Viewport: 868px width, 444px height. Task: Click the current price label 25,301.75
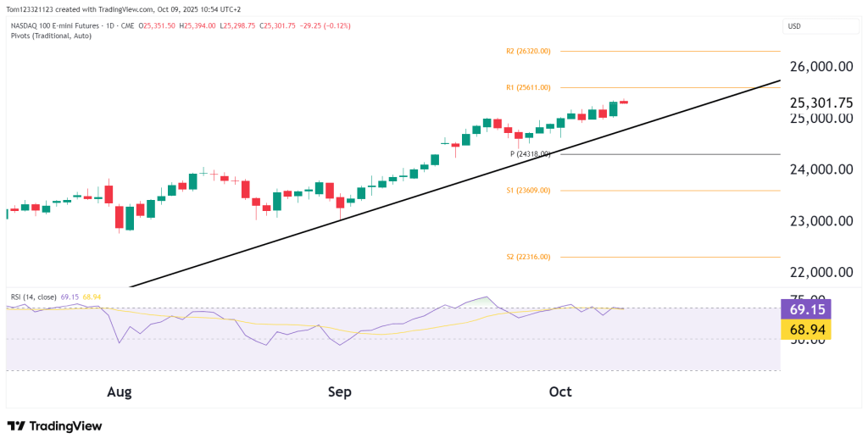tap(821, 103)
